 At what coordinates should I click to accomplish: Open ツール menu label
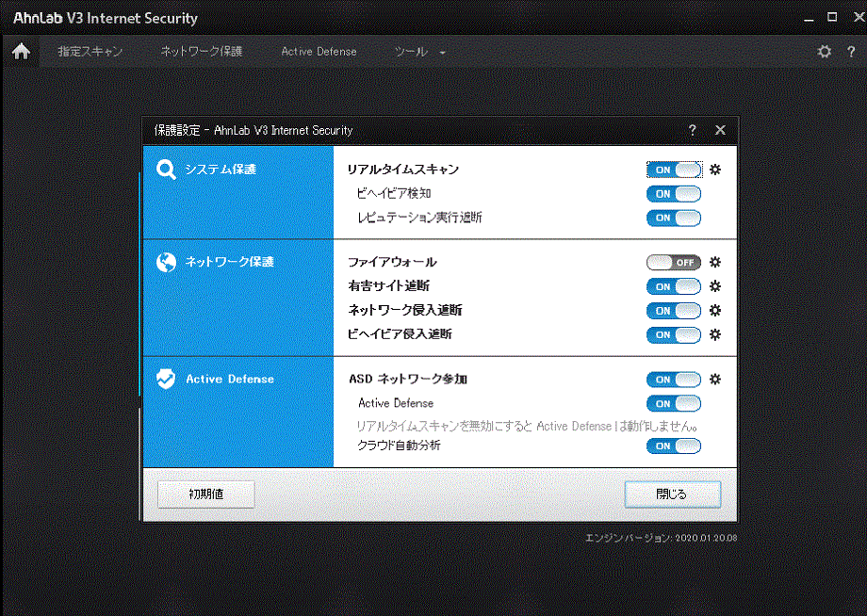[411, 52]
